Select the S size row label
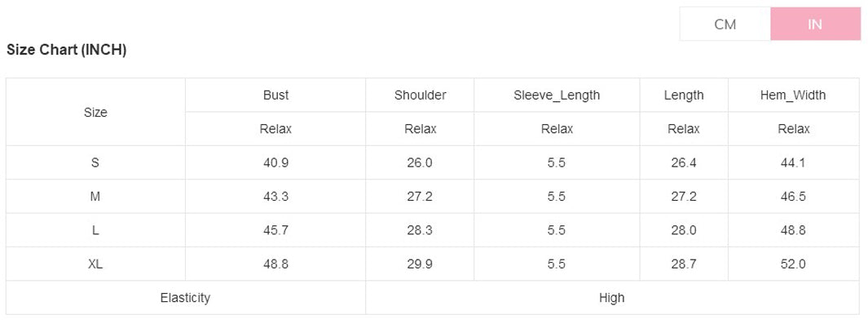Screen dimensions: 868x324 click(95, 163)
